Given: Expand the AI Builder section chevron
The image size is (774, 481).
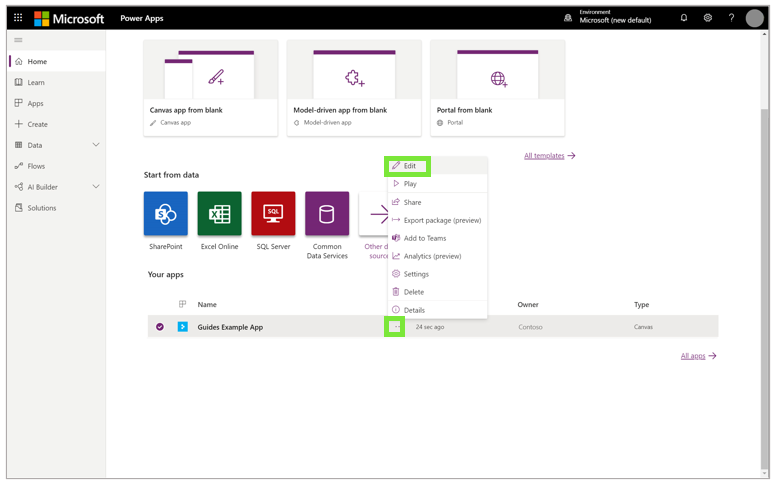Looking at the screenshot, I should (x=96, y=187).
